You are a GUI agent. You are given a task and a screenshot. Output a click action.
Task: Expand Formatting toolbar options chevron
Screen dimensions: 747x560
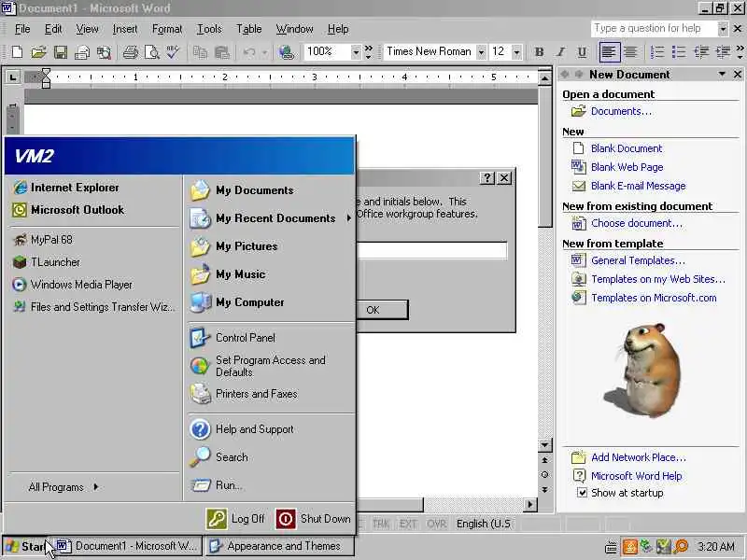(740, 52)
